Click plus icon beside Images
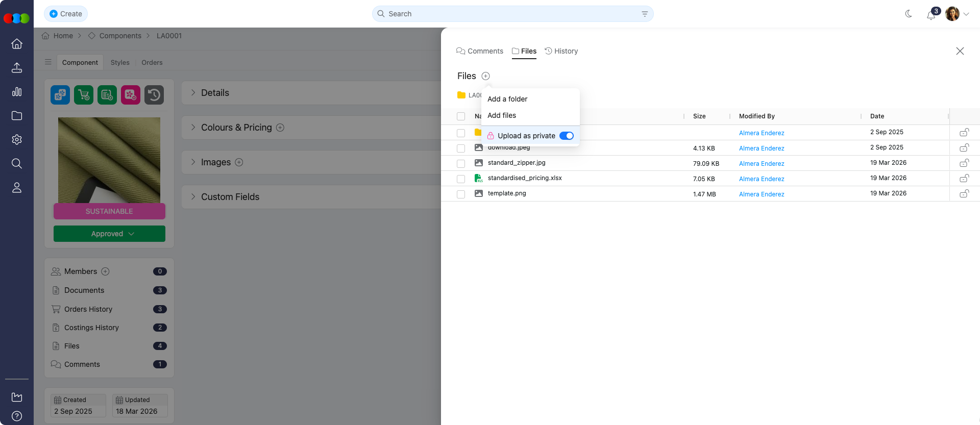 [239, 162]
